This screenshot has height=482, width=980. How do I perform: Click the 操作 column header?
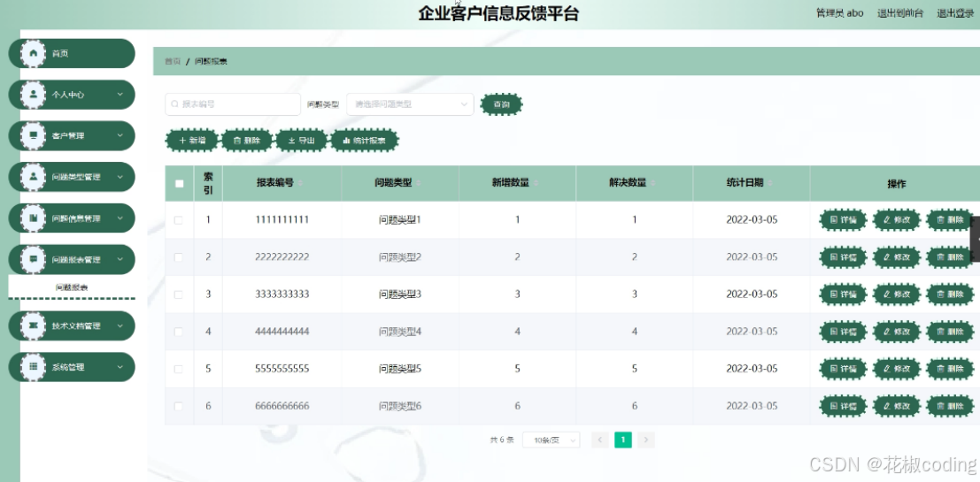click(x=896, y=184)
